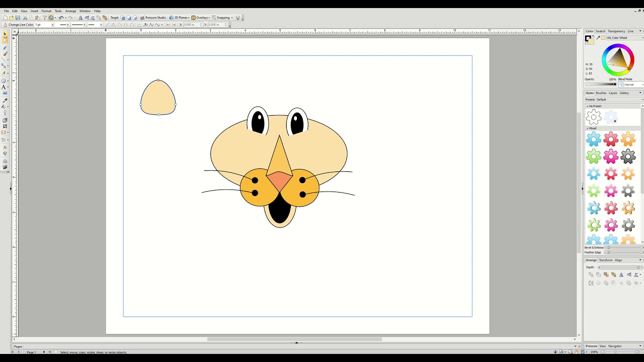This screenshot has height=362, width=644.
Task: Switch to the Transform tab
Action: [606, 260]
